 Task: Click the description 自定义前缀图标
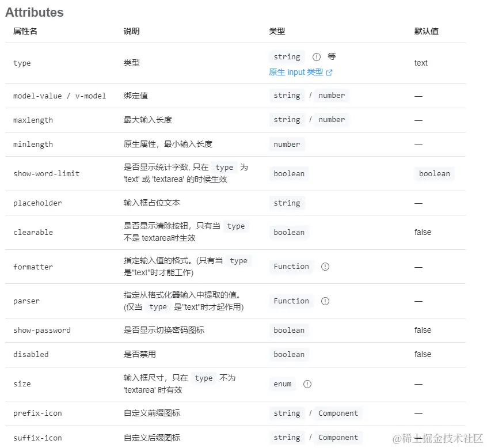pos(151,413)
